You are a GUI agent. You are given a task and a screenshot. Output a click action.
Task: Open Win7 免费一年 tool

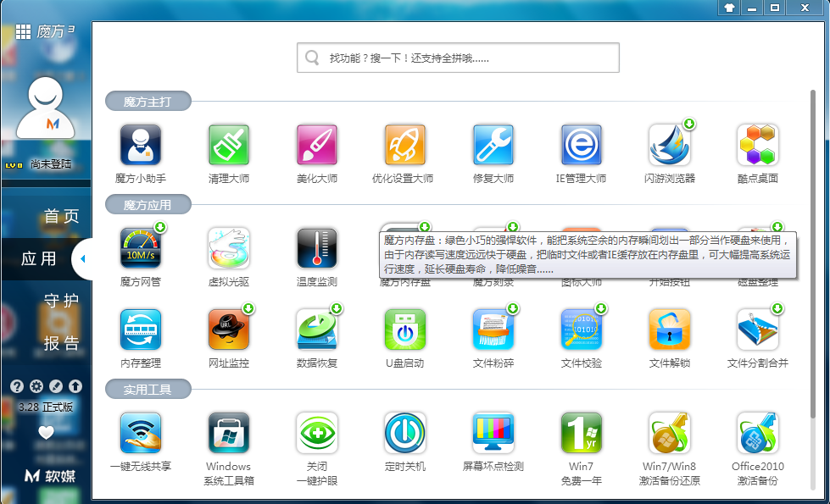click(582, 433)
